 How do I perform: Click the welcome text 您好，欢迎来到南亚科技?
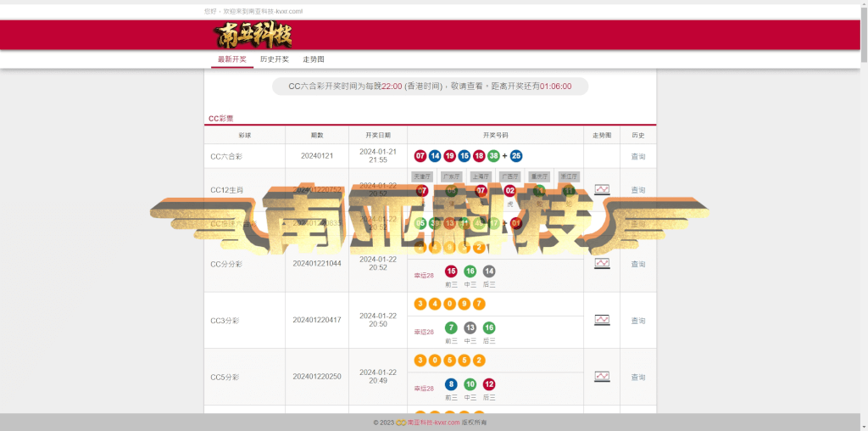(x=253, y=11)
